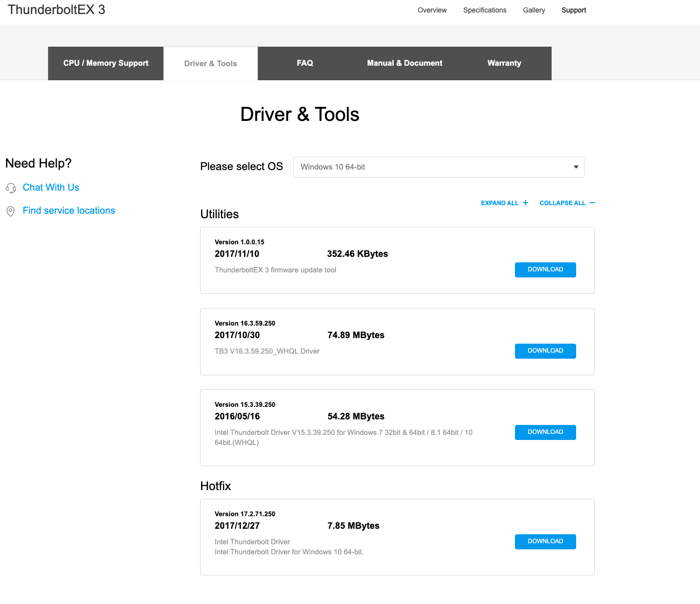Select Overview in the top menu
The image size is (700, 604).
pyautogui.click(x=432, y=10)
